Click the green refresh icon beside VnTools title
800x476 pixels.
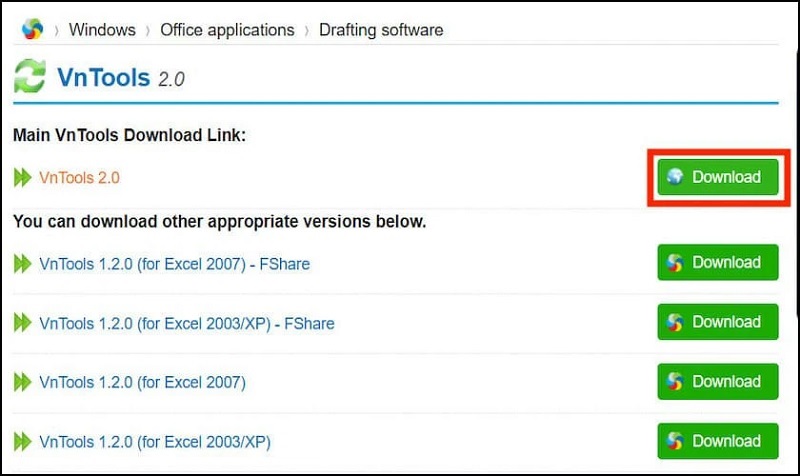[30, 77]
